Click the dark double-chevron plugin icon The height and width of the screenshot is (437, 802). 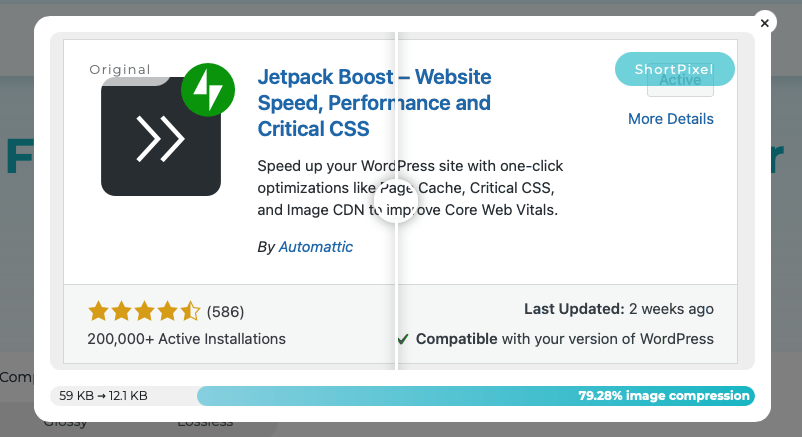tap(160, 138)
